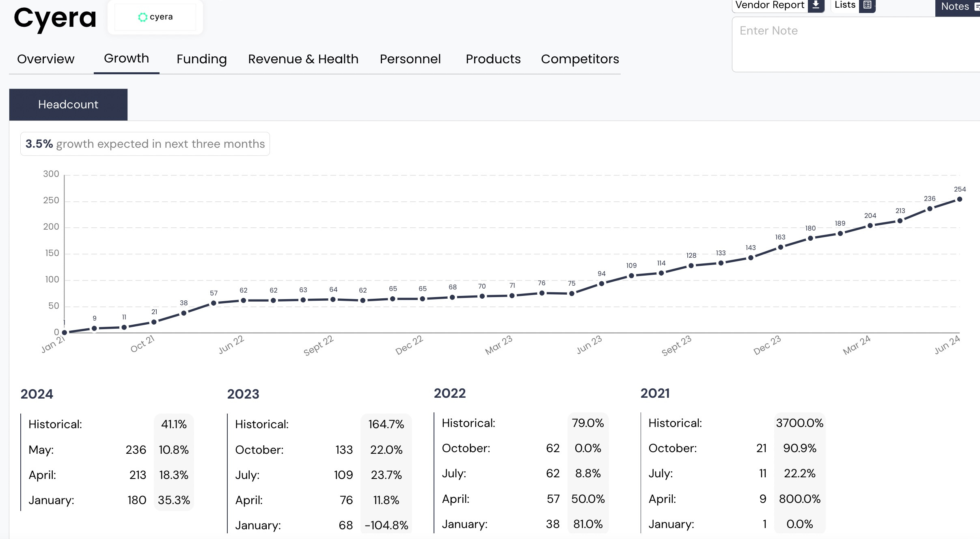Click the 236 data point on chart
This screenshot has width=980, height=539.
[930, 209]
